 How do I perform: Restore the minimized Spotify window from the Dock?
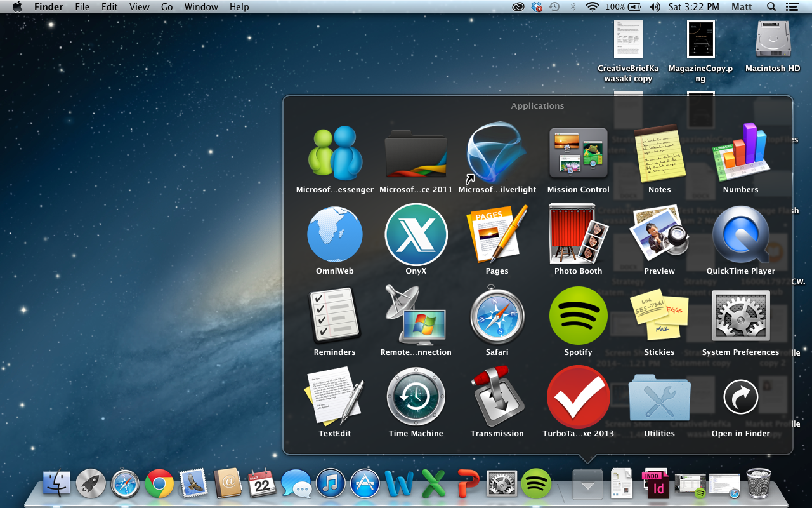pyautogui.click(x=690, y=486)
